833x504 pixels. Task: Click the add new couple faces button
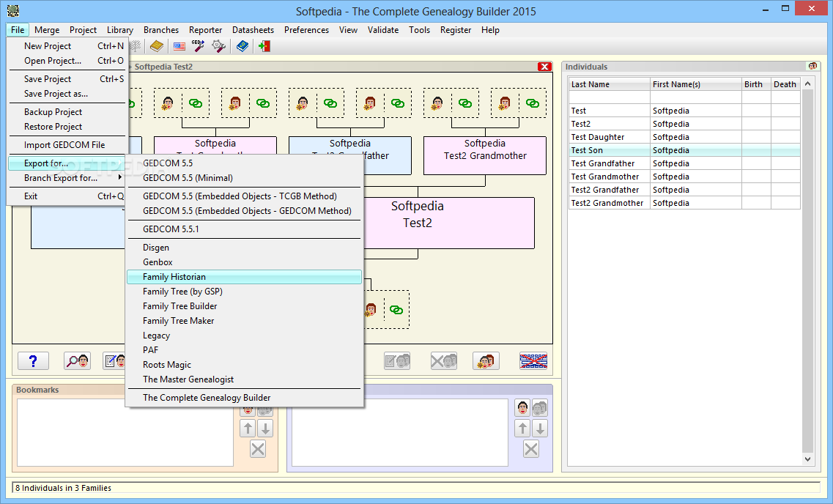486,361
